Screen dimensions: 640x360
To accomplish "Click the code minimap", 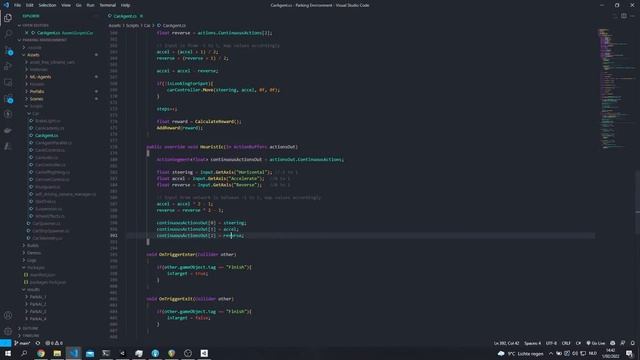I will (616, 88).
